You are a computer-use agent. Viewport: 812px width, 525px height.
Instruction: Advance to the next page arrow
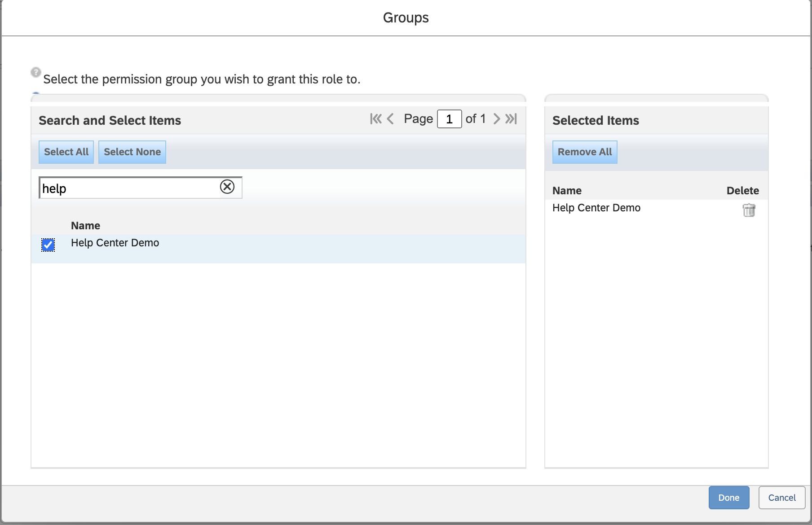(x=496, y=119)
